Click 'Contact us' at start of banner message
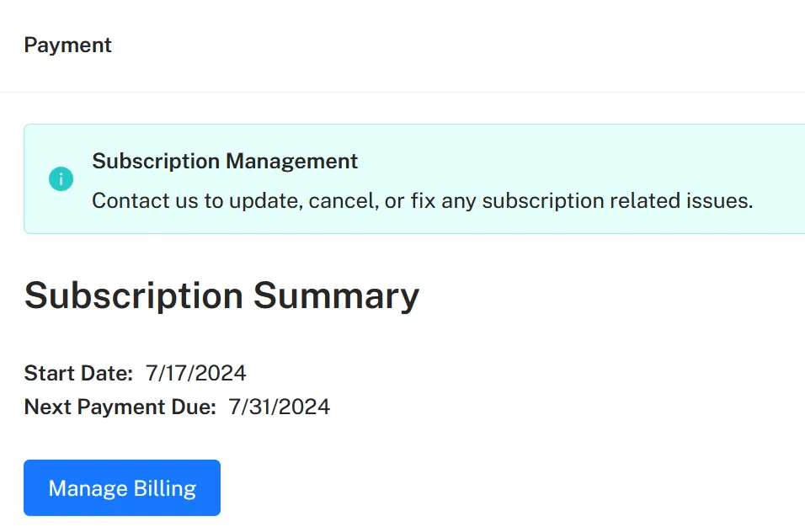Viewport: 805px width, 532px height. pyautogui.click(x=145, y=200)
